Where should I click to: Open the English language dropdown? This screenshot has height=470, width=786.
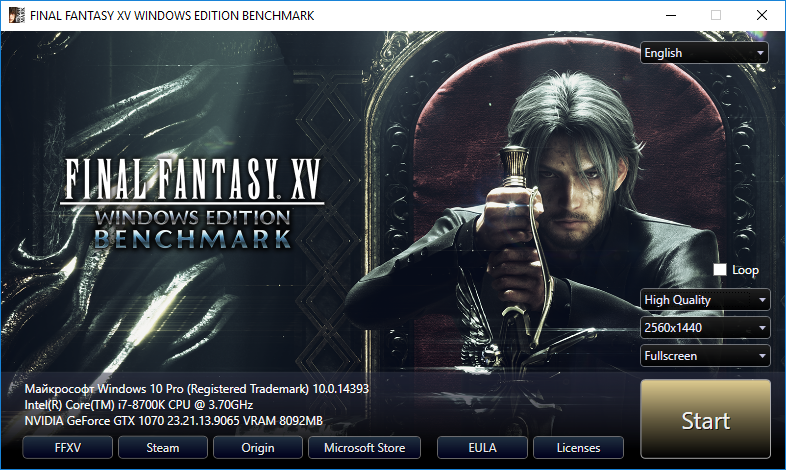coord(704,53)
